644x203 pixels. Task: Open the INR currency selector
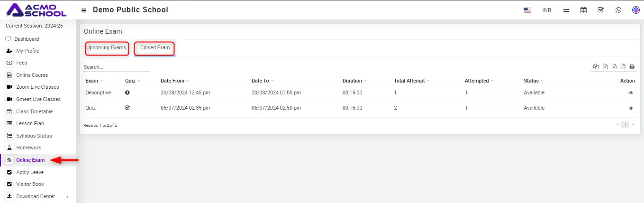(x=546, y=10)
